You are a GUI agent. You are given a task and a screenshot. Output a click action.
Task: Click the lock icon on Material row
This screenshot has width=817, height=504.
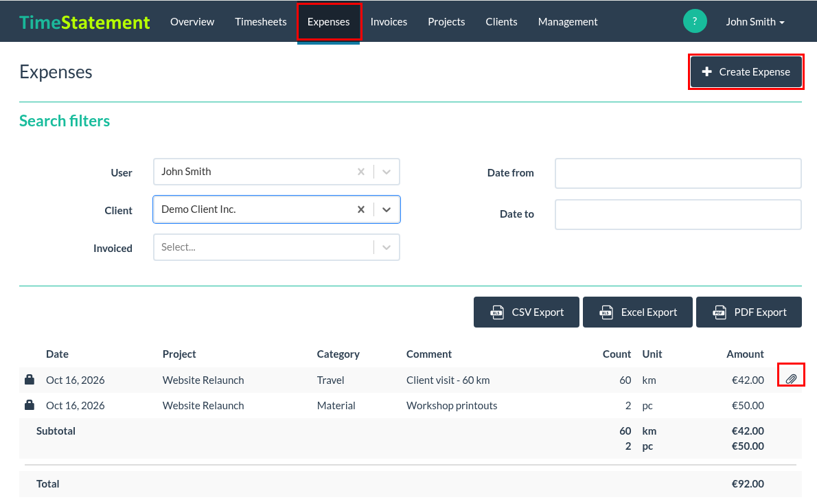[30, 405]
